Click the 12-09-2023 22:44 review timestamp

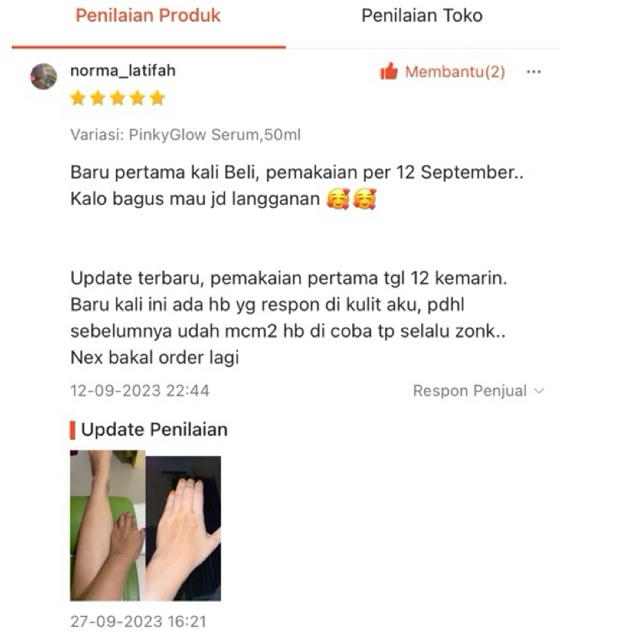tap(140, 391)
